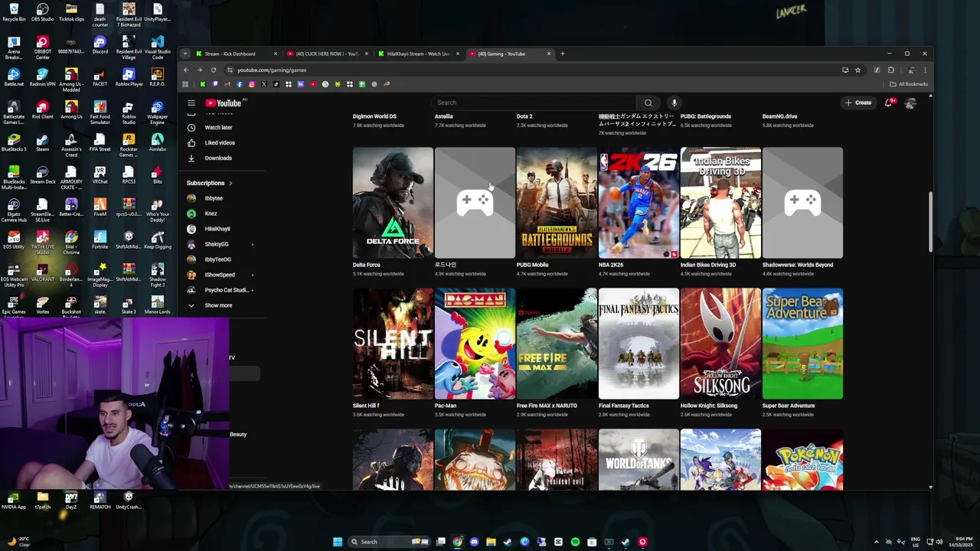
Task: Open Hollow Knight: Silksong thumbnail
Action: pos(720,344)
